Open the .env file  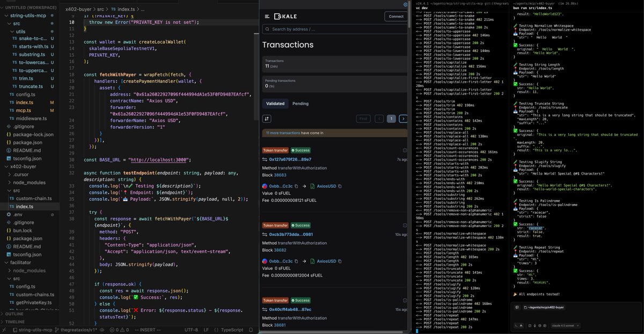pyautogui.click(x=17, y=214)
